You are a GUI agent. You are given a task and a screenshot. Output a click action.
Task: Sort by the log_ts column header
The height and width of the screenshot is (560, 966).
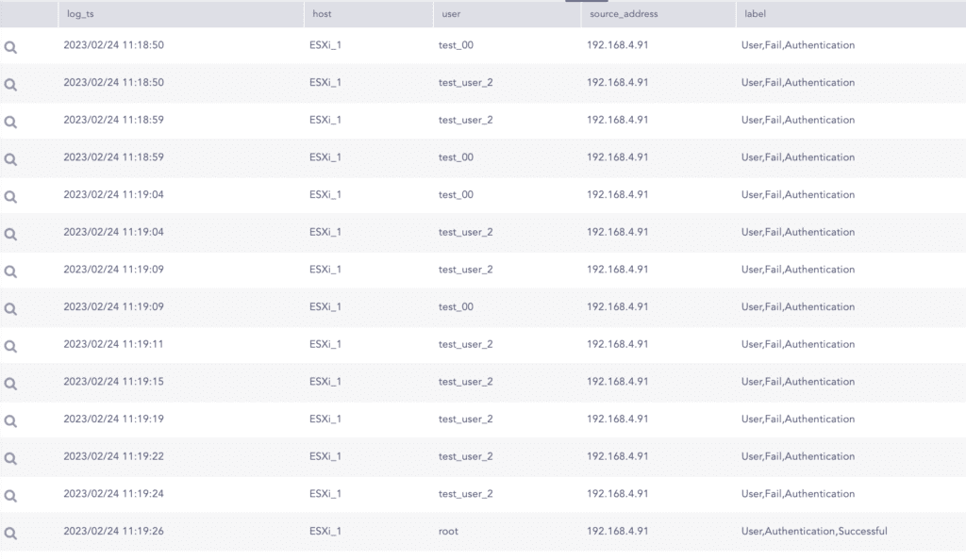[81, 14]
